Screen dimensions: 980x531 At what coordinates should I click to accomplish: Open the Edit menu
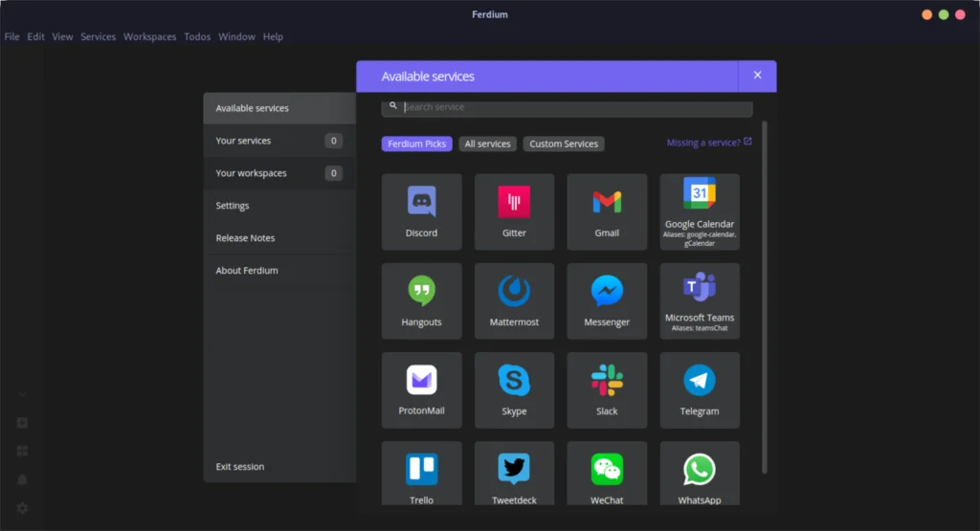35,37
